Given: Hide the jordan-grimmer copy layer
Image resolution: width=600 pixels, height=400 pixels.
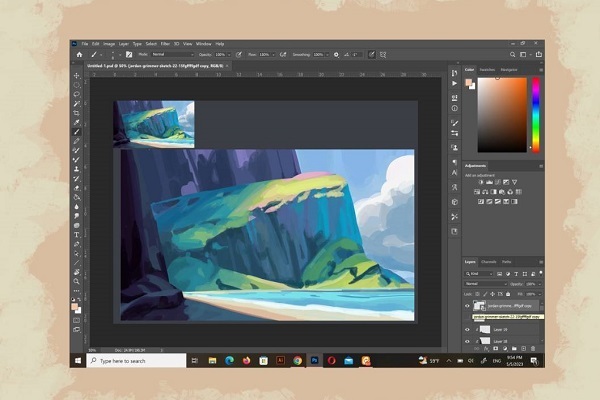Looking at the screenshot, I should pyautogui.click(x=467, y=307).
